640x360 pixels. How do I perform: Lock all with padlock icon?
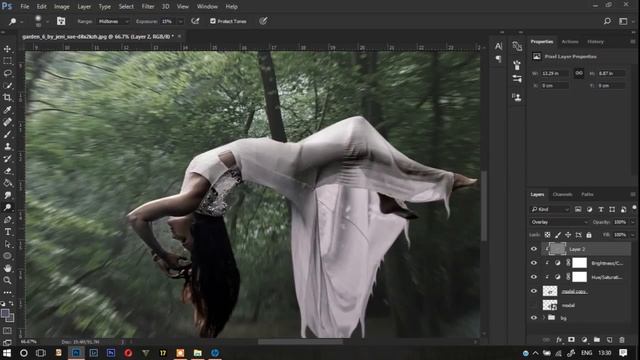pos(589,235)
